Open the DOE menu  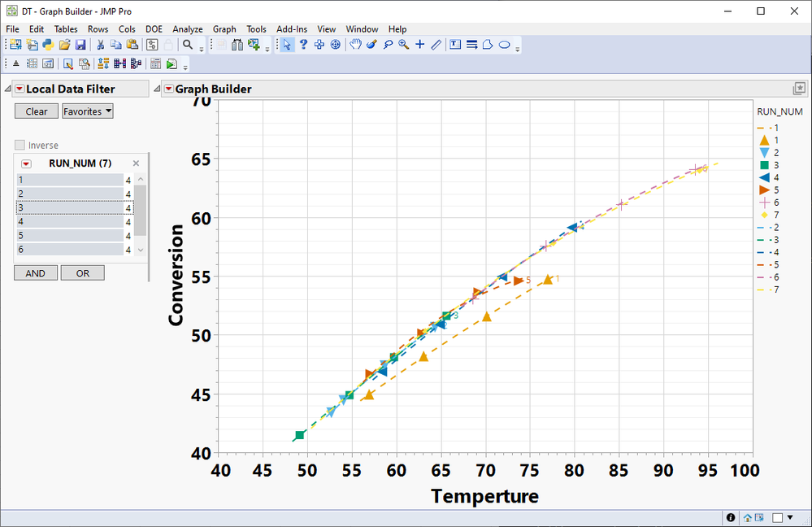tap(154, 29)
